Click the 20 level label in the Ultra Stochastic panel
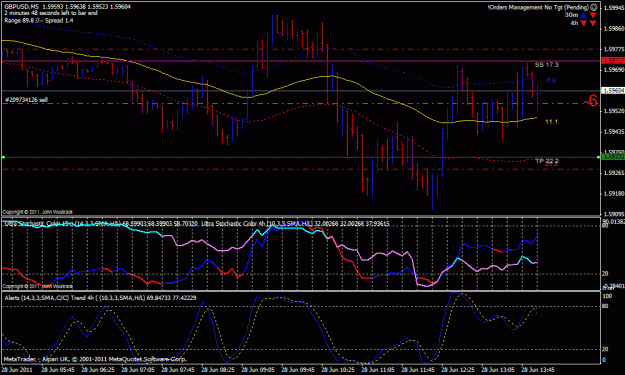Viewport: 625px width, 375px height. (x=605, y=274)
